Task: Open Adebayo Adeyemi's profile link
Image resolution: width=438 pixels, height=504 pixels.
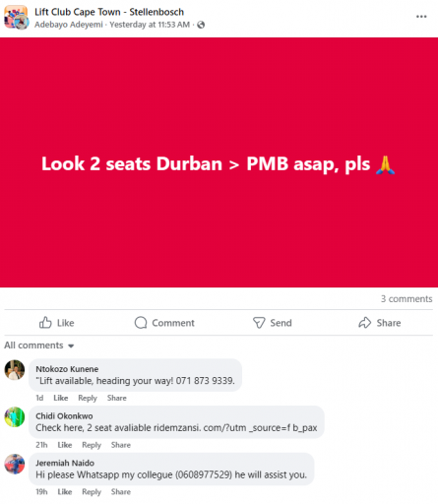Action: click(x=69, y=25)
